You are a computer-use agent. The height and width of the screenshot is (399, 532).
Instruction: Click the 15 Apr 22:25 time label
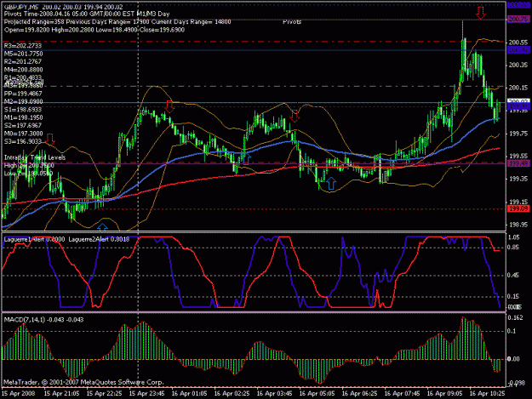[x=104, y=394]
